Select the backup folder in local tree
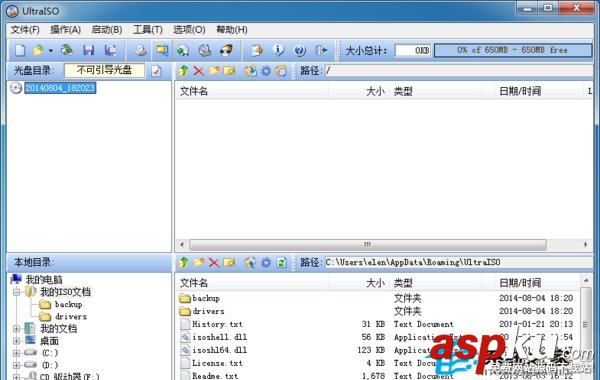Image resolution: width=600 pixels, height=380 pixels. (x=68, y=305)
